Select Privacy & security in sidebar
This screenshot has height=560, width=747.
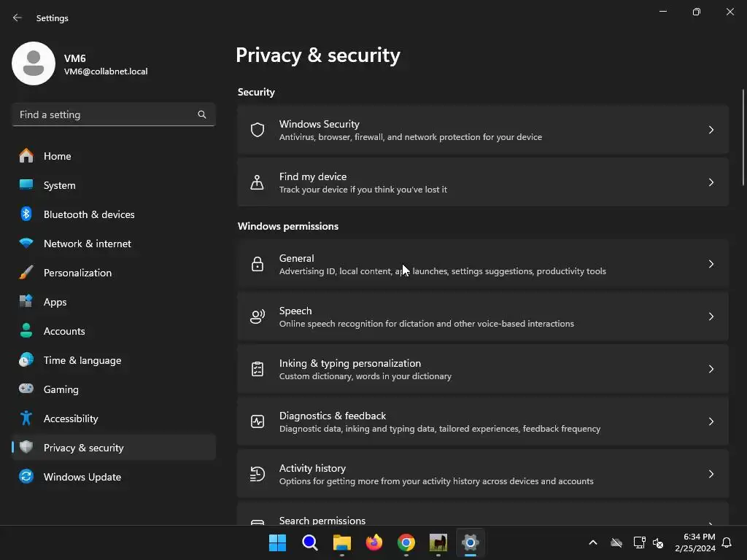point(113,448)
